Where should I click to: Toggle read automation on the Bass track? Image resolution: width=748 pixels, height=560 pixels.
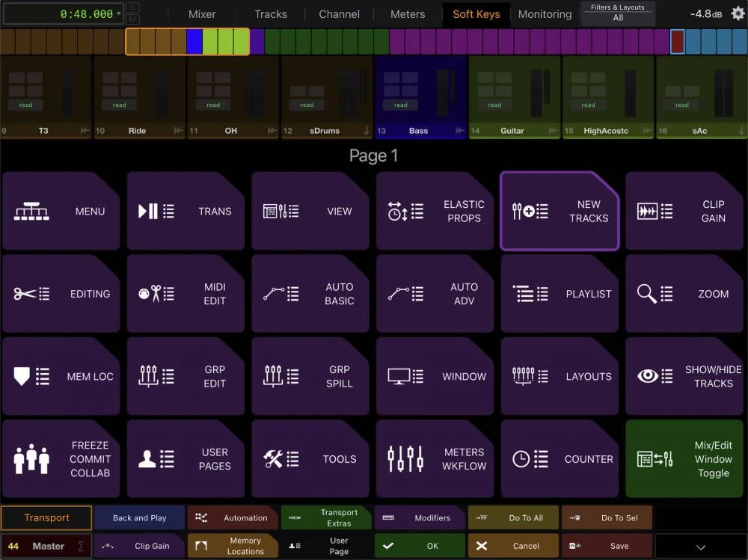point(401,105)
